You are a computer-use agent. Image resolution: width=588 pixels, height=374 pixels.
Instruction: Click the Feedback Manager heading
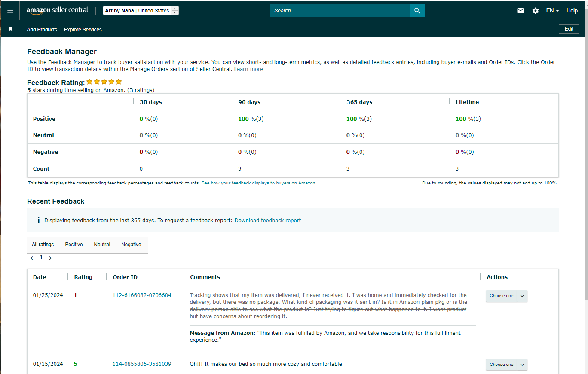click(62, 52)
